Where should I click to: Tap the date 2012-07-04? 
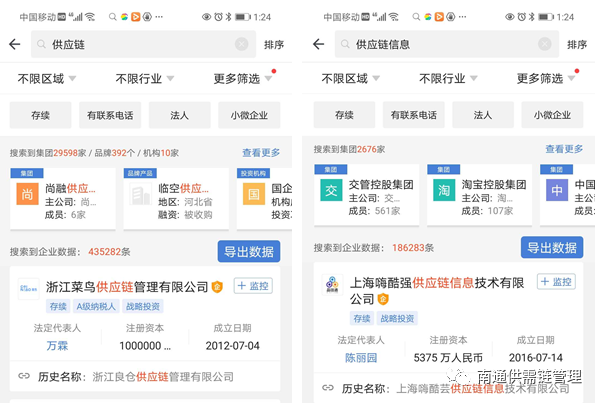point(233,346)
